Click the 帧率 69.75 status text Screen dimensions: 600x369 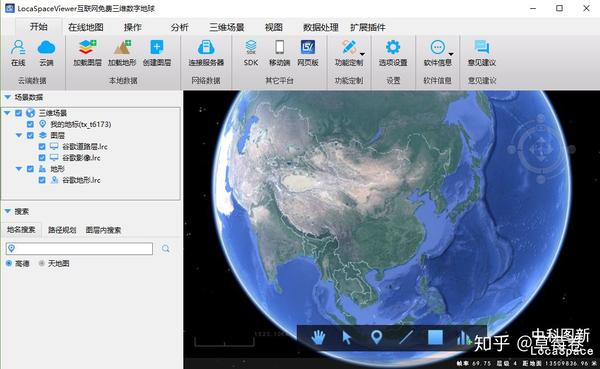coord(474,363)
